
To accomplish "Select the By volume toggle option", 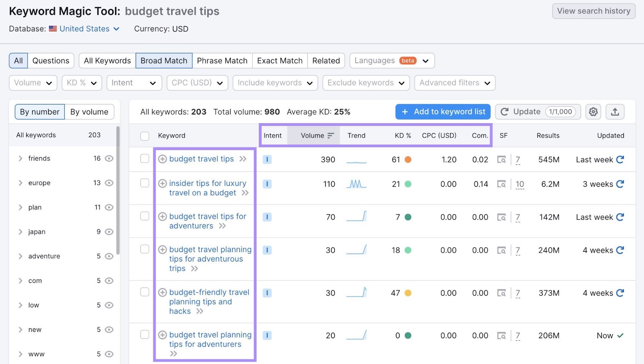I will 89,112.
